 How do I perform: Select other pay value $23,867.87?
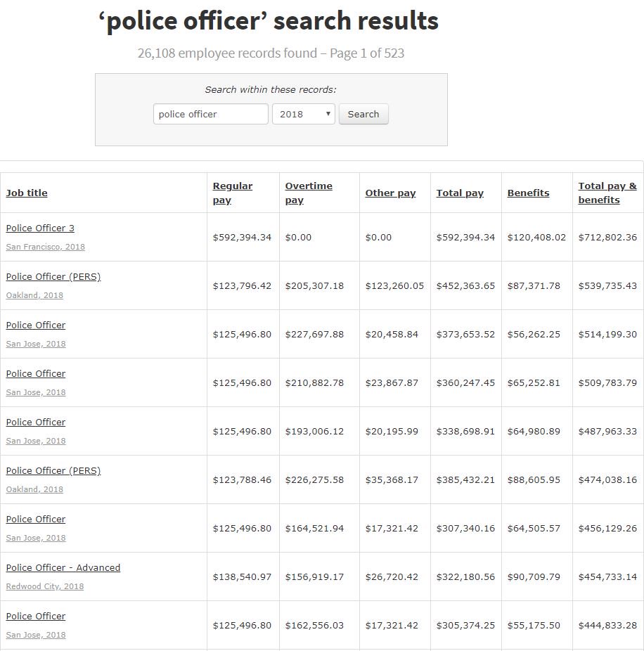(392, 382)
